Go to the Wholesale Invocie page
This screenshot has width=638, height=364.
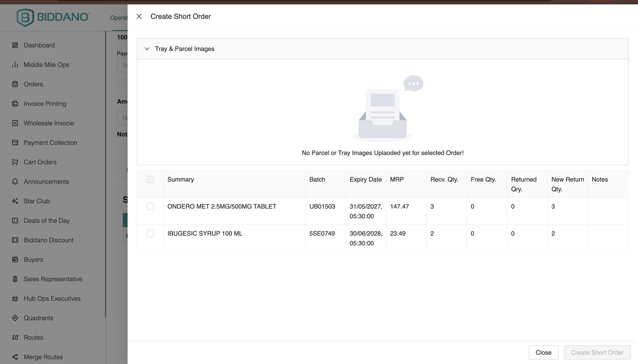click(x=49, y=123)
